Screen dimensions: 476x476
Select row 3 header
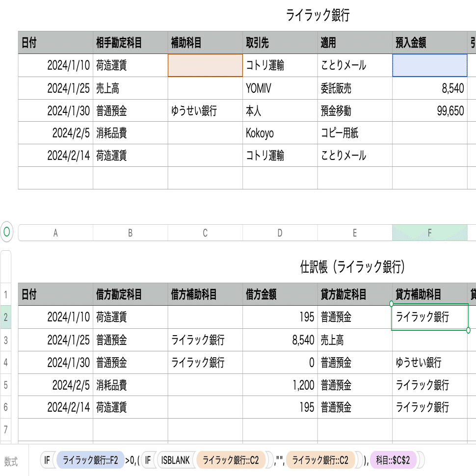[6, 340]
